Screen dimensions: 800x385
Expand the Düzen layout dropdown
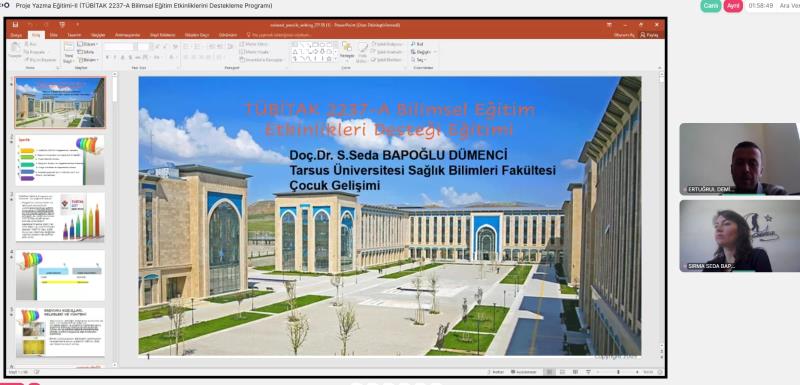[x=88, y=44]
